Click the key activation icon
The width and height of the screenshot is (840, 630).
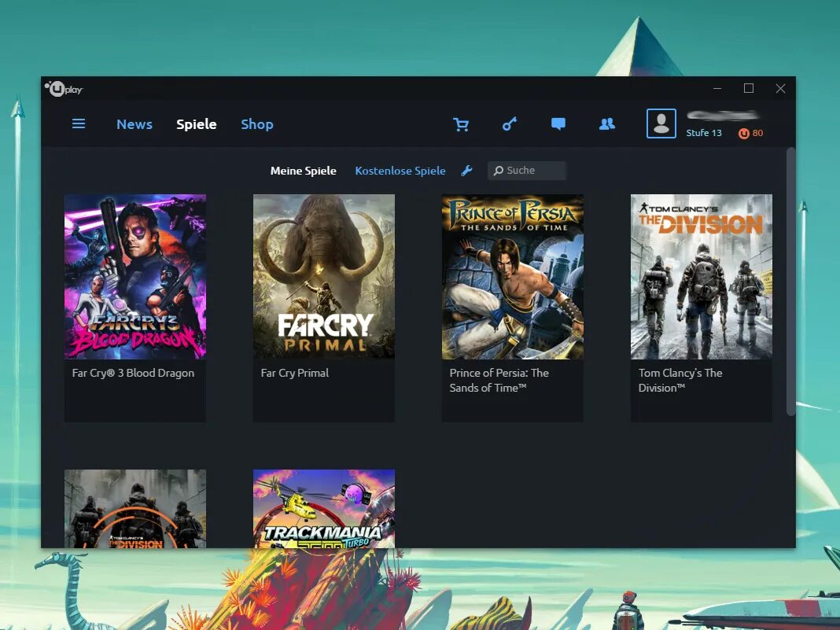tap(510, 124)
